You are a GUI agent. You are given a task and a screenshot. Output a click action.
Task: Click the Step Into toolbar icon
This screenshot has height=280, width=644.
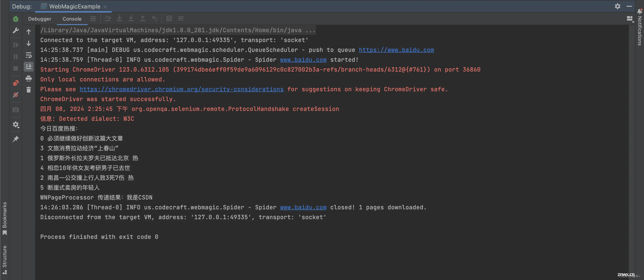tap(119, 19)
